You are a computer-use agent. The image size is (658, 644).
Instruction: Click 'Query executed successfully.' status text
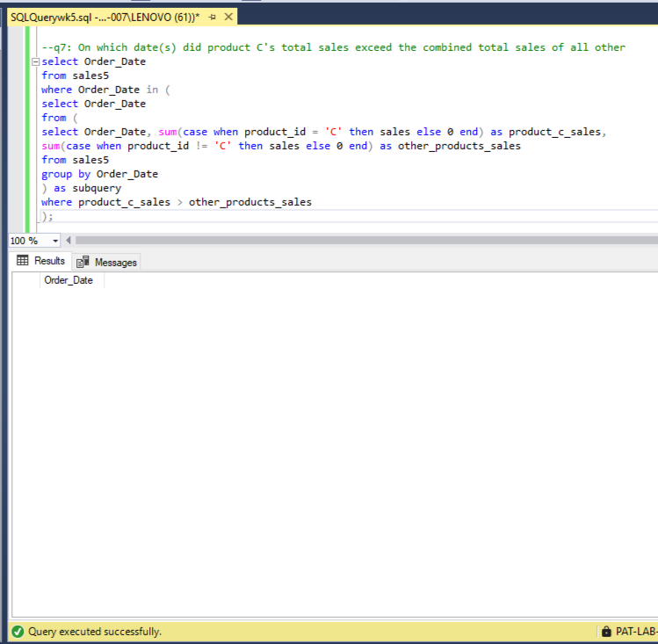coord(95,632)
